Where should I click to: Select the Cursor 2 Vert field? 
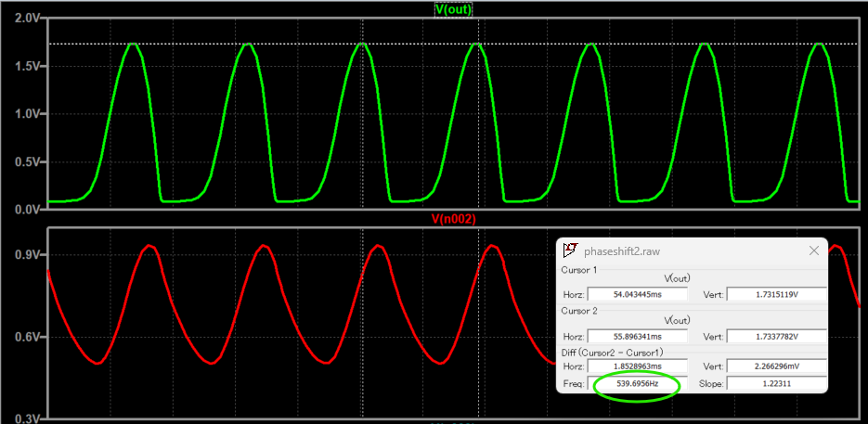click(x=775, y=336)
